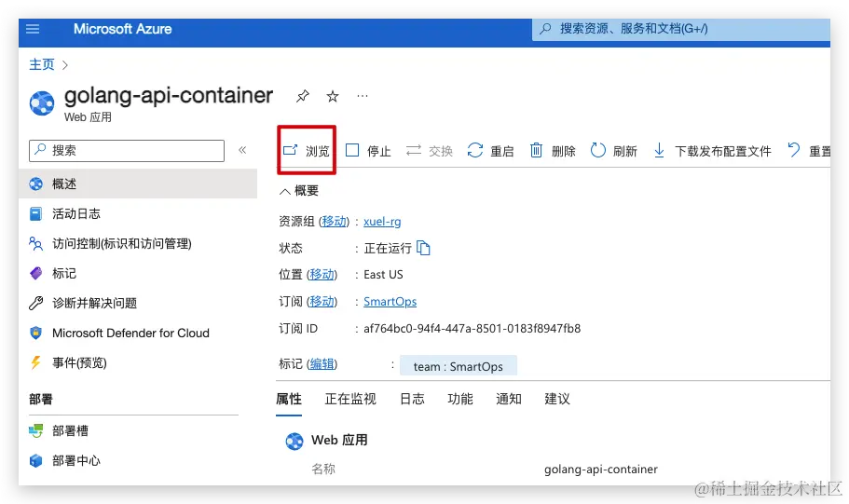Switch to the 属性 tab

[x=289, y=399]
